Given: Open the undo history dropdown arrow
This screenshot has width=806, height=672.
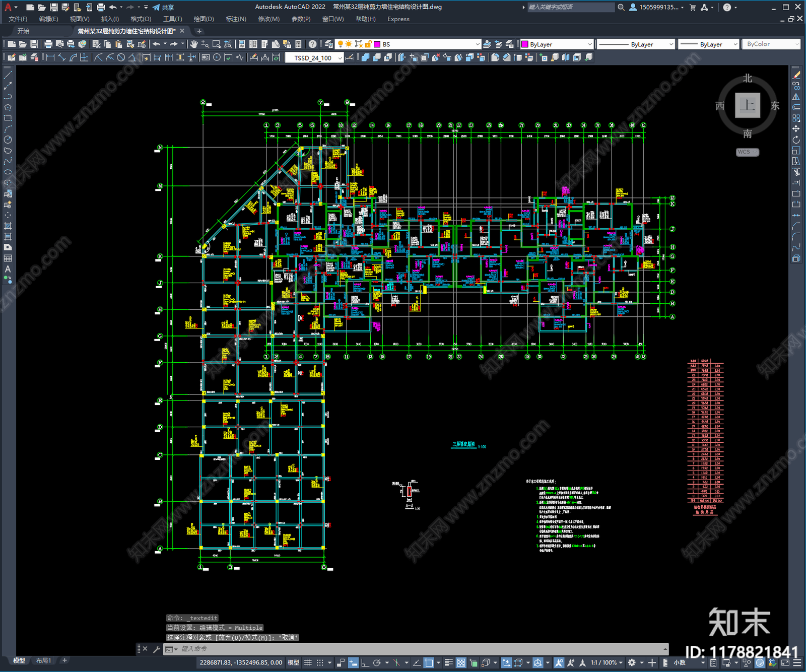Looking at the screenshot, I should coord(165,44).
